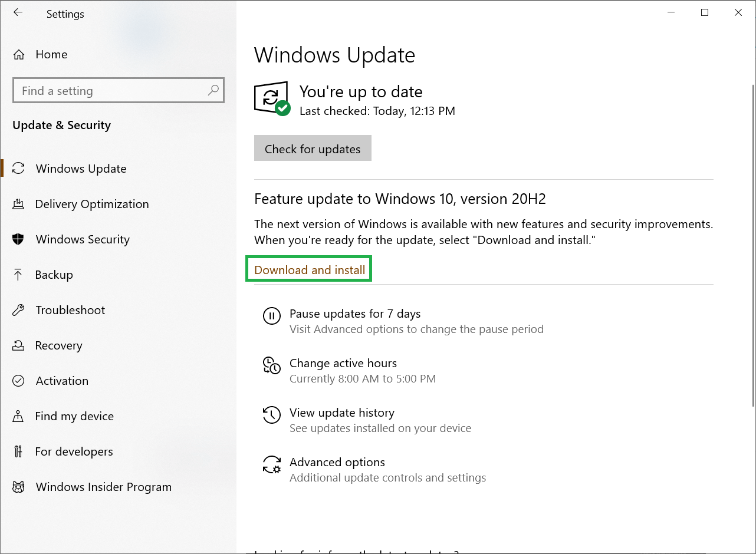The image size is (756, 554).
Task: Open Change active hours
Action: [x=343, y=363]
